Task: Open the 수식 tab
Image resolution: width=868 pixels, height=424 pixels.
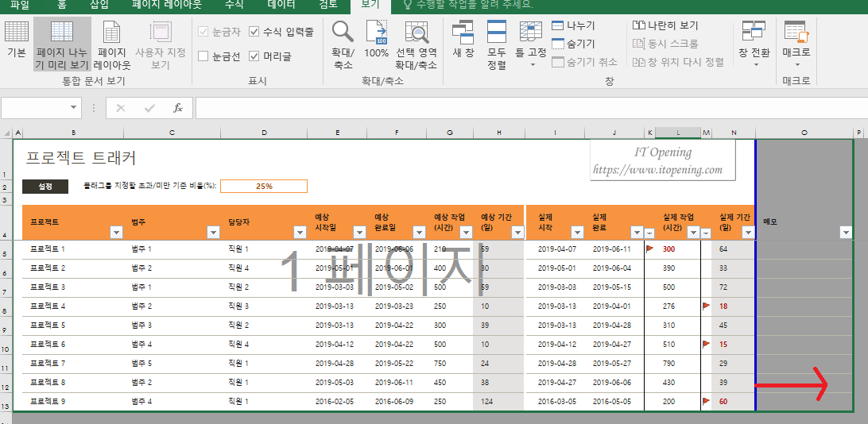Action: click(x=236, y=5)
